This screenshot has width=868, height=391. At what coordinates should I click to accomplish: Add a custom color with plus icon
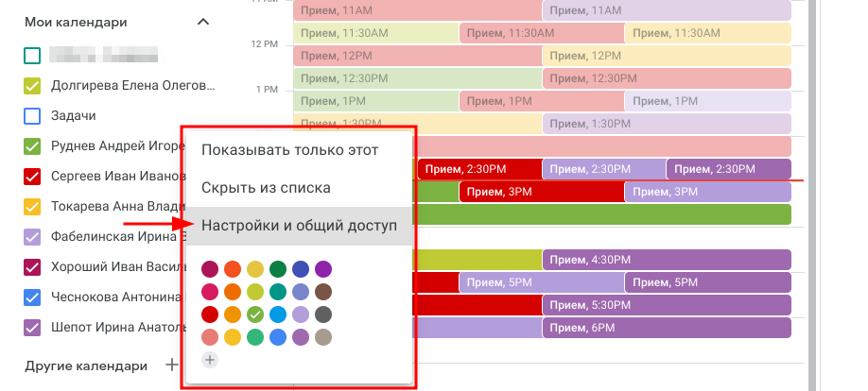coord(210,359)
